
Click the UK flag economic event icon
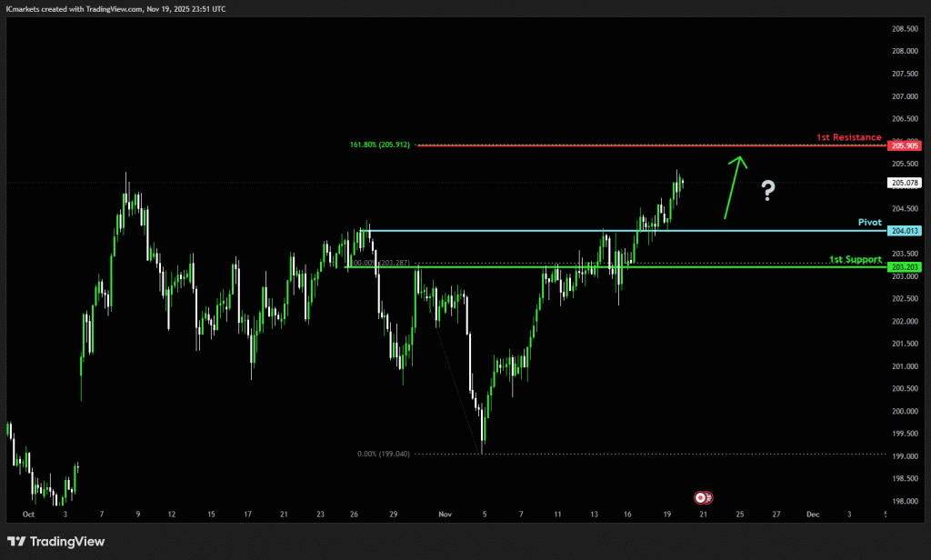(708, 498)
